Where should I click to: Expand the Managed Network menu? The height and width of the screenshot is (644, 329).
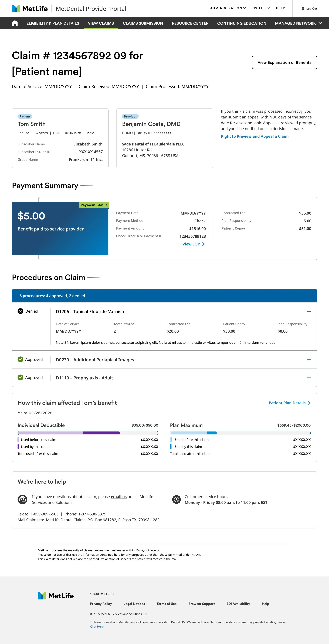pyautogui.click(x=299, y=23)
